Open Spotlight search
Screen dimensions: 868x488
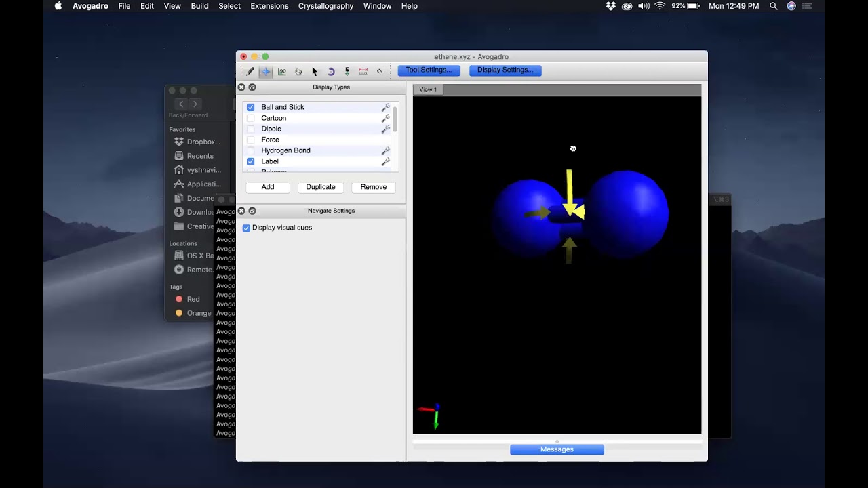tap(774, 6)
